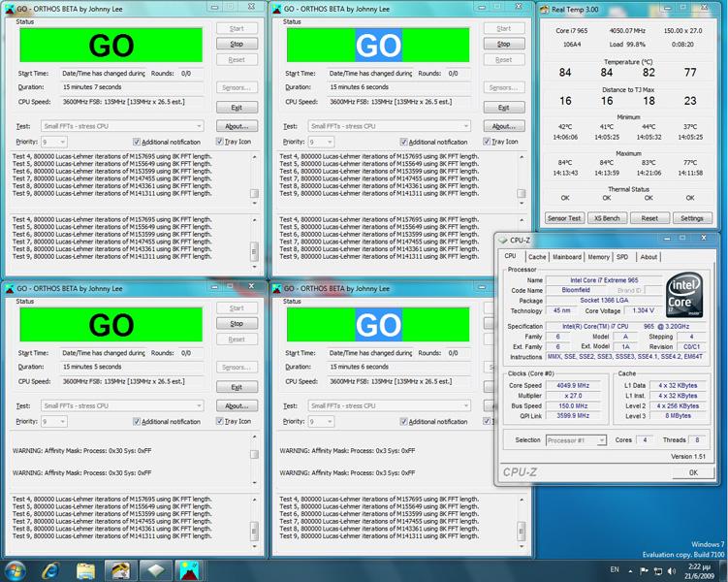Stop the test in top-right ORTHOS window
The image size is (728, 582).
point(504,44)
